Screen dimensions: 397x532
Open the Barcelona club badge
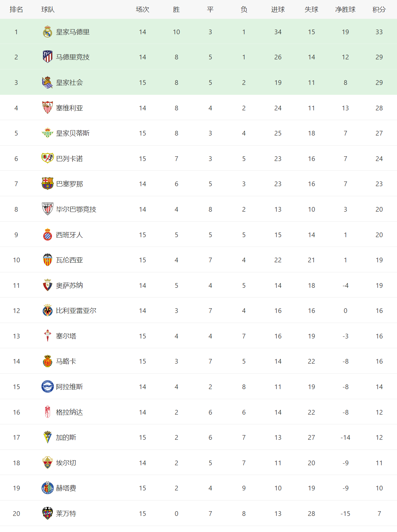(48, 184)
